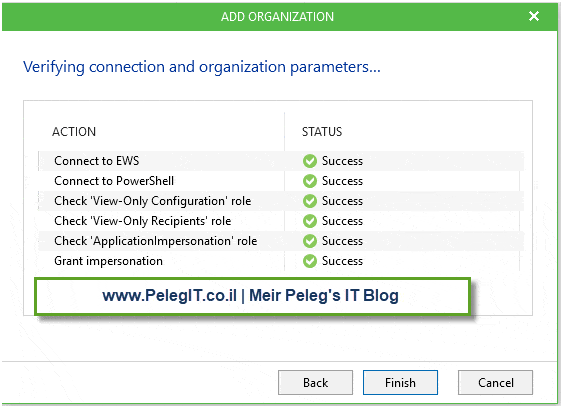561x406 pixels.
Task: Cancel the Add Organization wizard
Action: 496,383
